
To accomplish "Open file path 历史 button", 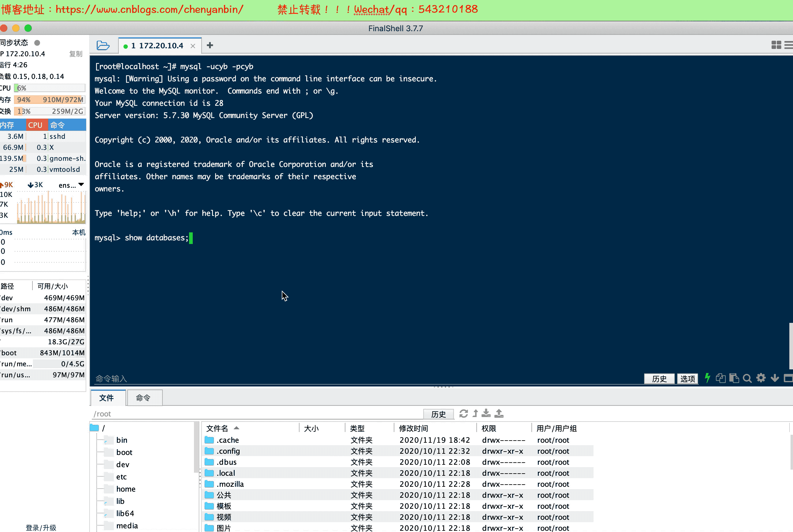I will (x=438, y=414).
